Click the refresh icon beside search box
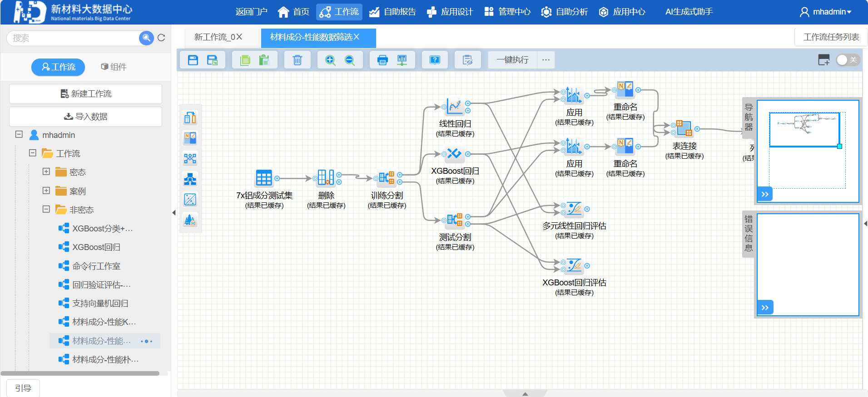This screenshot has height=397, width=868. 161,38
